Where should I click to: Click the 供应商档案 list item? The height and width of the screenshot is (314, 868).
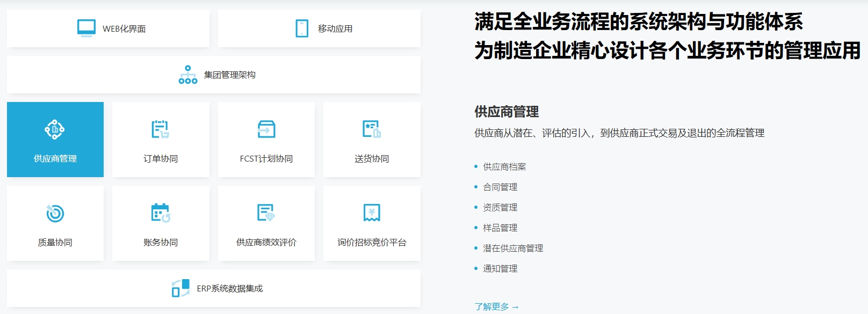504,167
